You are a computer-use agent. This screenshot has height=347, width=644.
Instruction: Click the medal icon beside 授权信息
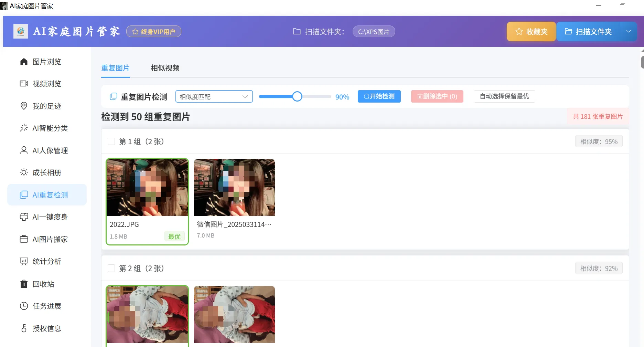coord(24,328)
